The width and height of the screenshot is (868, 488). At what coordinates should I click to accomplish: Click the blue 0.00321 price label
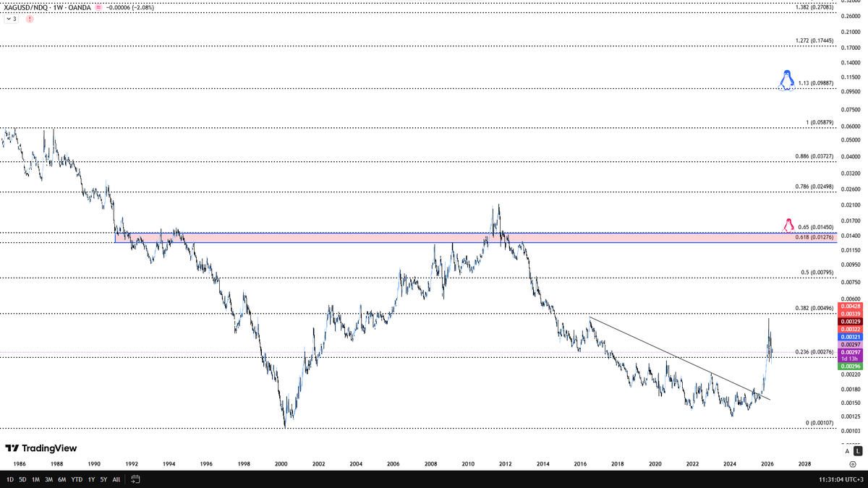(x=849, y=337)
